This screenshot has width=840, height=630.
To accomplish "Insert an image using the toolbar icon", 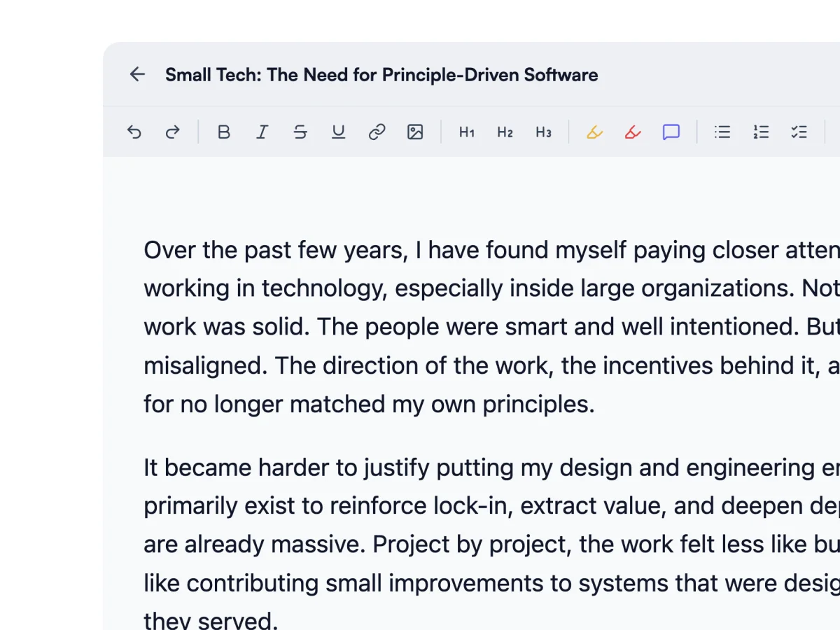I will pyautogui.click(x=415, y=132).
